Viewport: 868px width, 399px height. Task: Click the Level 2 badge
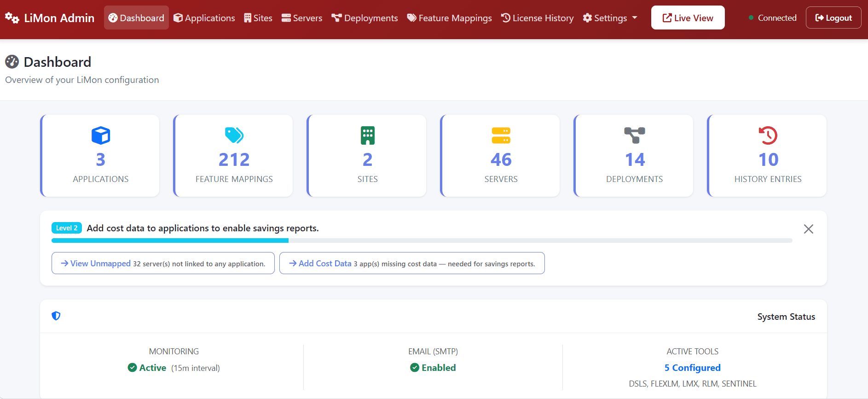click(x=67, y=228)
